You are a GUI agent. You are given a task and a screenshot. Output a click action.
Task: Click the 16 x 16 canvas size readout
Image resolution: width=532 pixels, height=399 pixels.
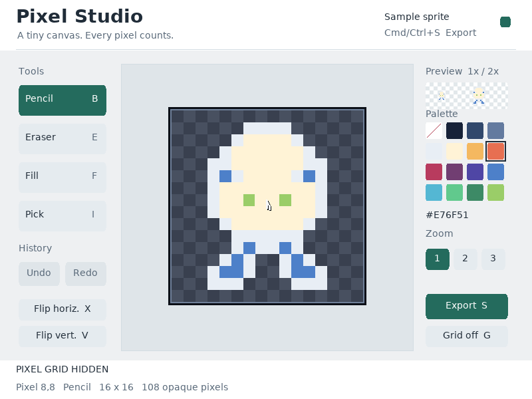pos(116,387)
